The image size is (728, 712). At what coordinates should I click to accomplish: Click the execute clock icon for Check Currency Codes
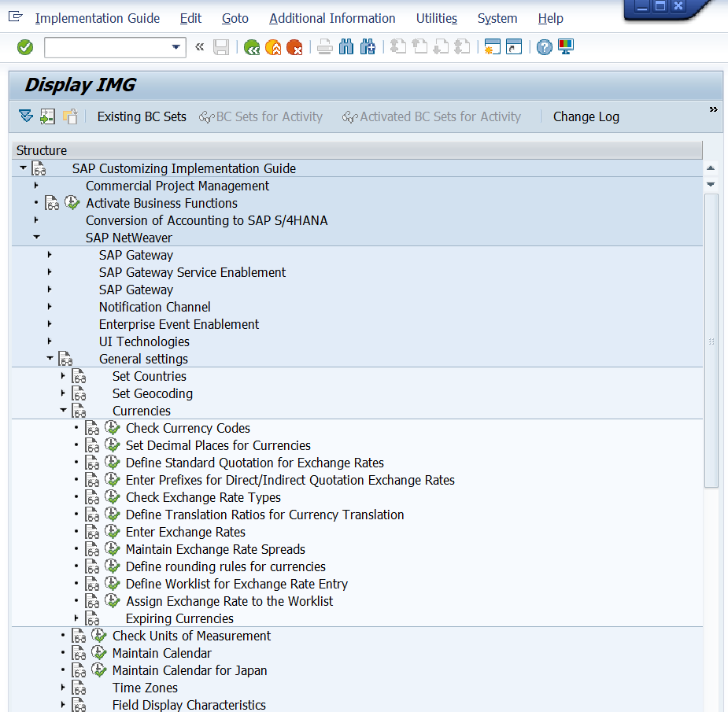pyautogui.click(x=113, y=427)
